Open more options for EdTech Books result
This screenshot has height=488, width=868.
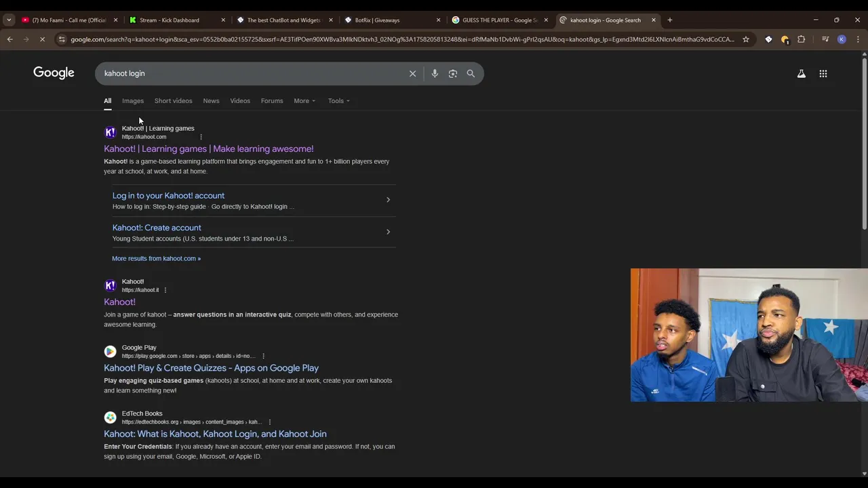[269, 422]
